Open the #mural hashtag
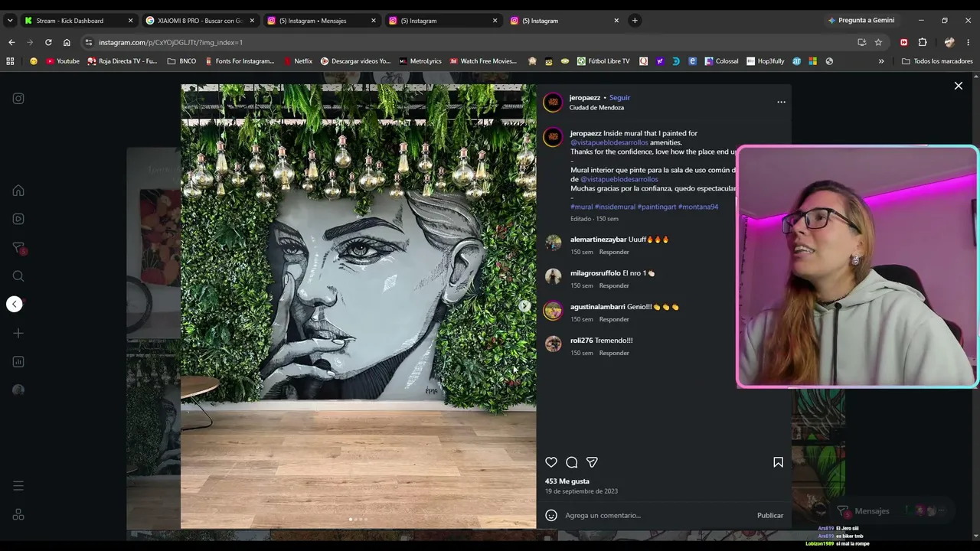 click(x=582, y=207)
